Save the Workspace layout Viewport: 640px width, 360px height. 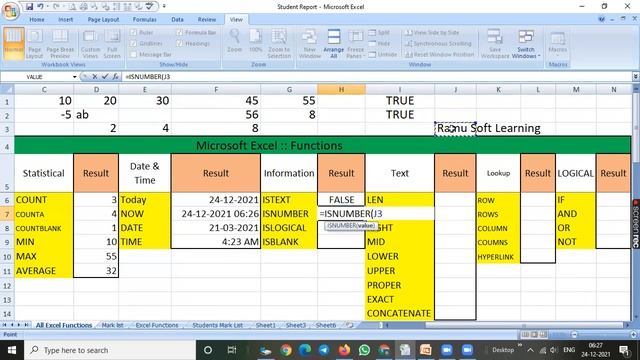click(x=495, y=44)
